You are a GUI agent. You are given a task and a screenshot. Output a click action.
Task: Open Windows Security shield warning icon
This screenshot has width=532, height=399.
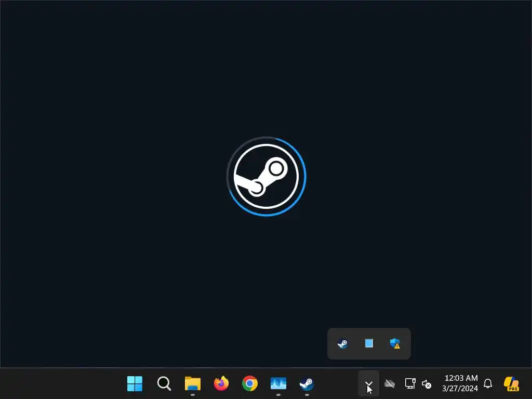click(395, 344)
